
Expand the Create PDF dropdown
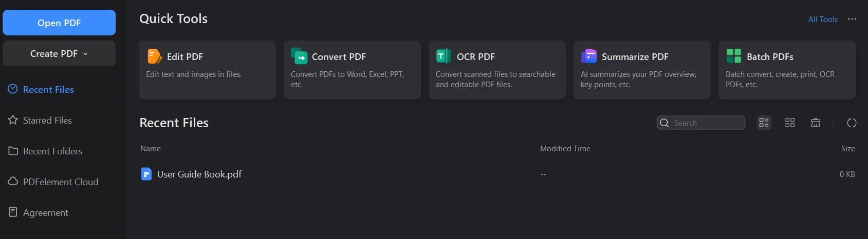pyautogui.click(x=59, y=54)
